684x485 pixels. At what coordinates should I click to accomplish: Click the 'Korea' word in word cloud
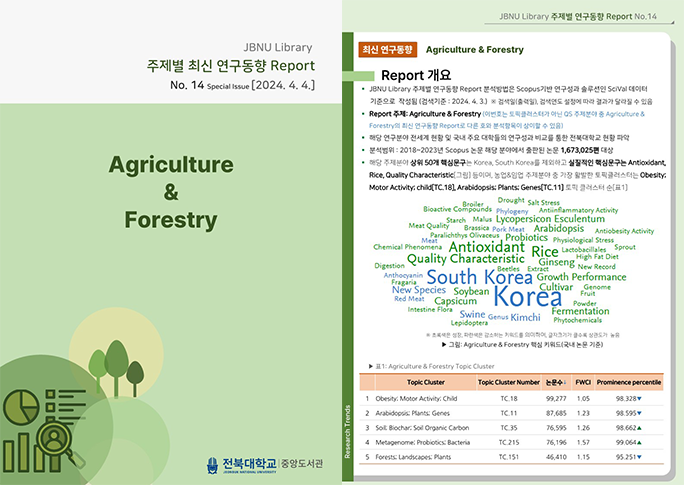point(527,296)
